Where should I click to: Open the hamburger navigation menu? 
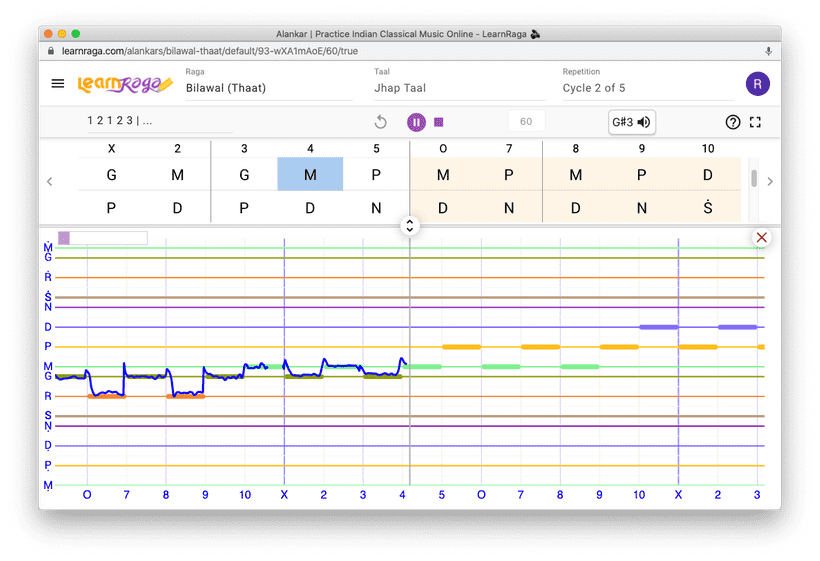58,84
